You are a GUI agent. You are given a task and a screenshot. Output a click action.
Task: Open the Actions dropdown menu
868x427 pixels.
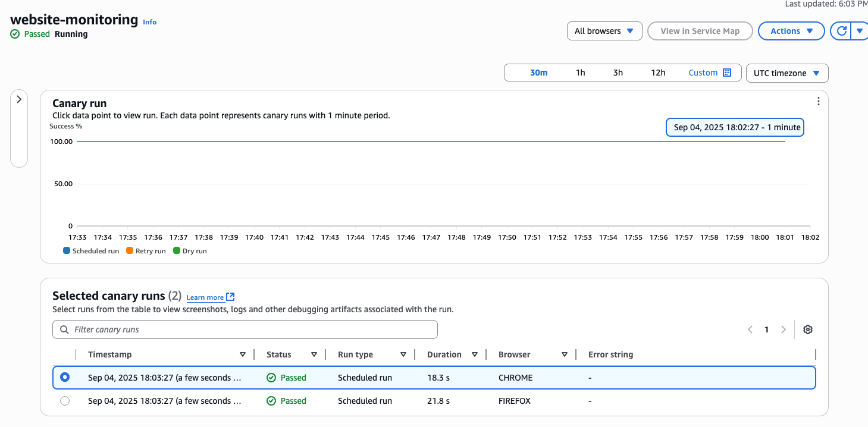[791, 31]
